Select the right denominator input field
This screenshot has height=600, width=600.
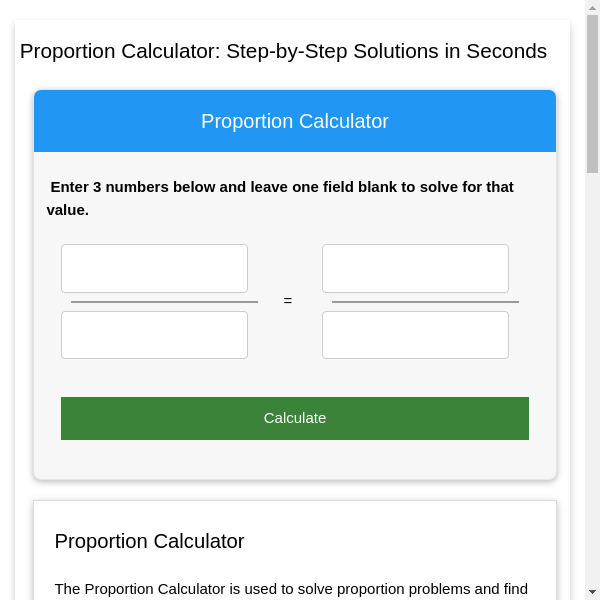click(415, 335)
